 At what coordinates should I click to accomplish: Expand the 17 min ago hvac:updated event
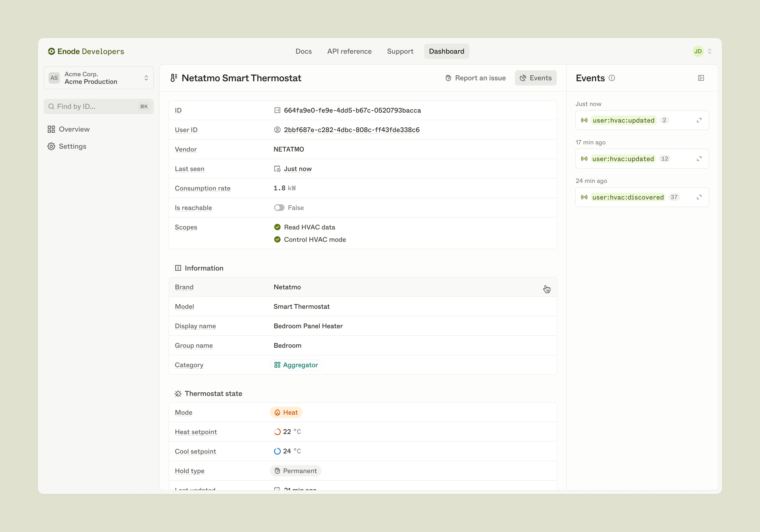699,159
